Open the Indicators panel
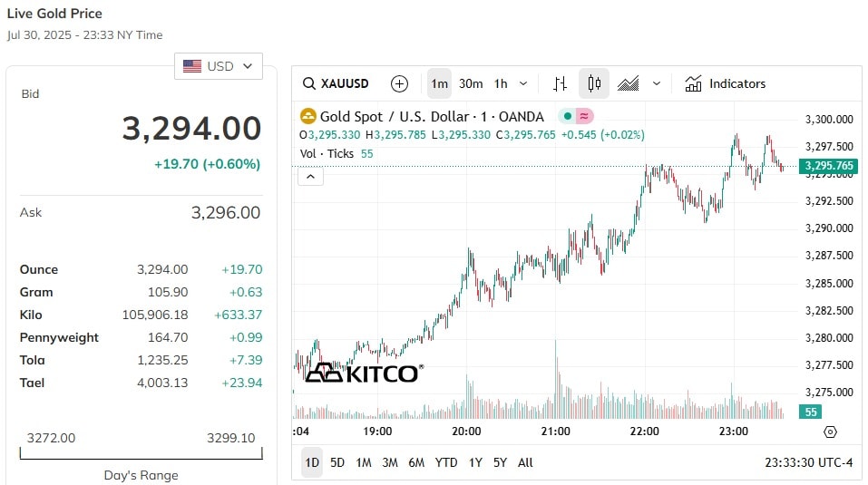868x485 pixels. (726, 83)
